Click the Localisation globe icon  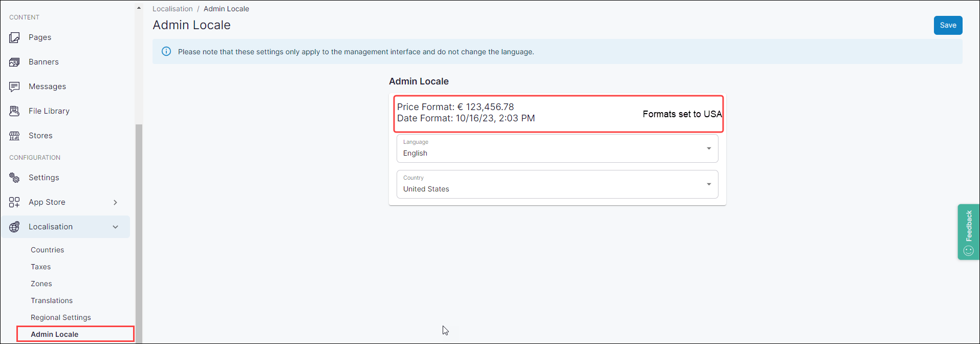pyautogui.click(x=14, y=227)
